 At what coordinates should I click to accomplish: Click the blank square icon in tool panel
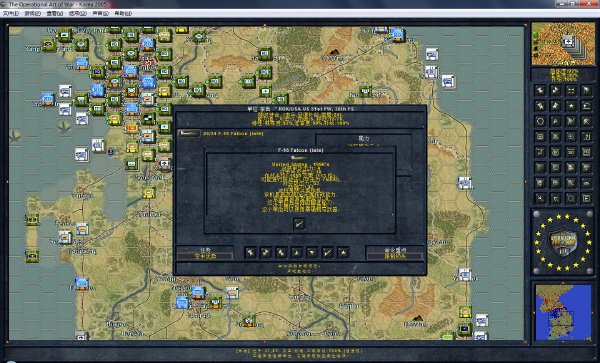540,168
